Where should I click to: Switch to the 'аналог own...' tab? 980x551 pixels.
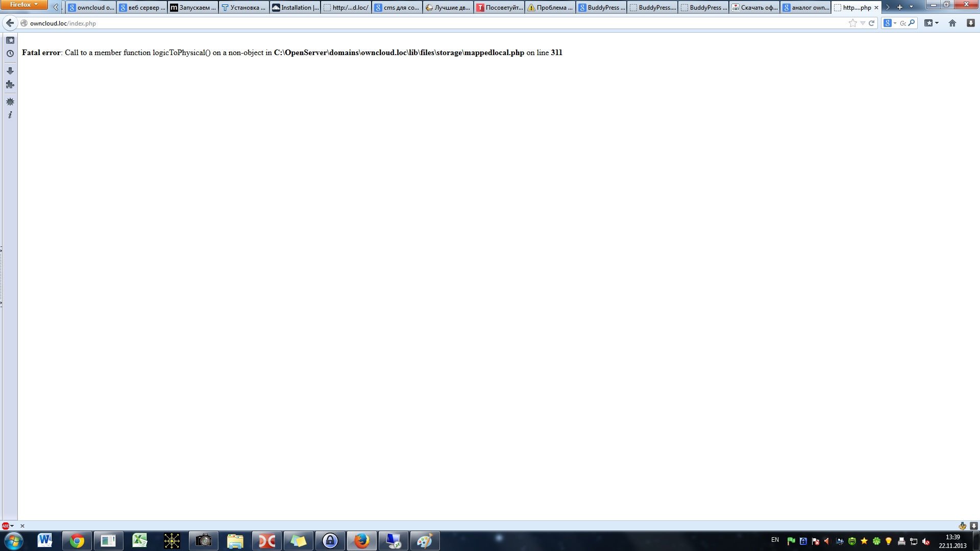click(805, 8)
